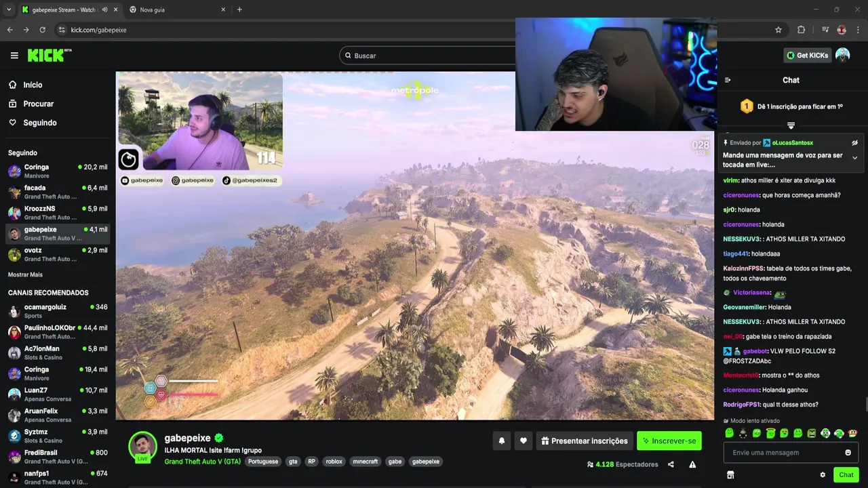868x488 pixels.
Task: Report the stream via warning icon
Action: (692, 464)
